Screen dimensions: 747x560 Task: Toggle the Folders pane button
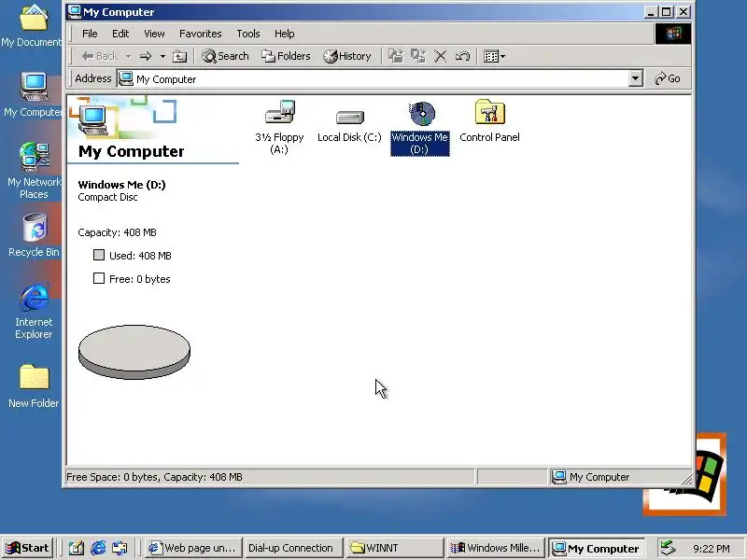pos(286,56)
